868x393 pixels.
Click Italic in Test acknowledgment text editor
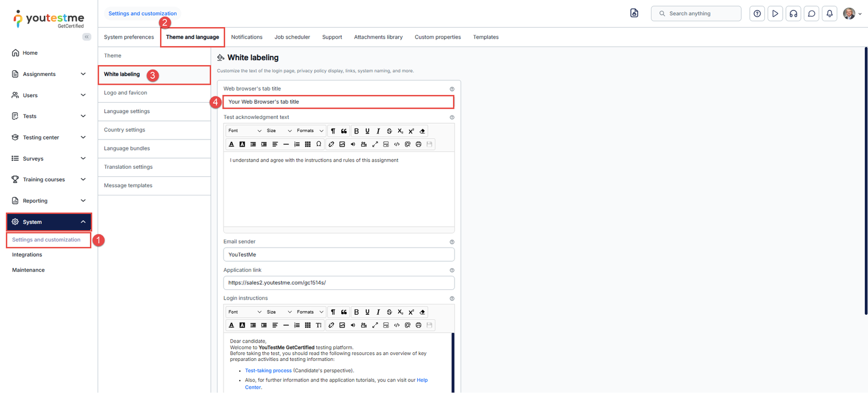(378, 131)
